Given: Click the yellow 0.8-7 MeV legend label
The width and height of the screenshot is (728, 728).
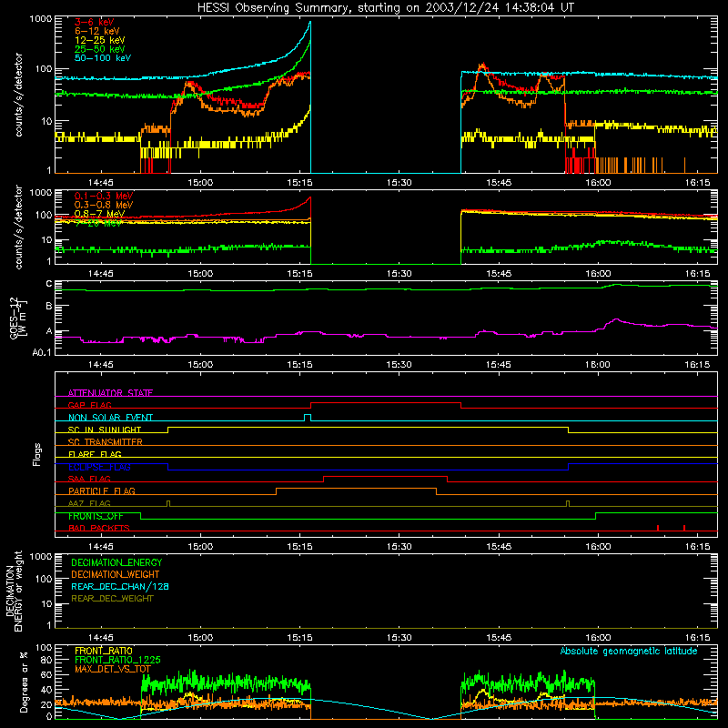Looking at the screenshot, I should (99, 214).
